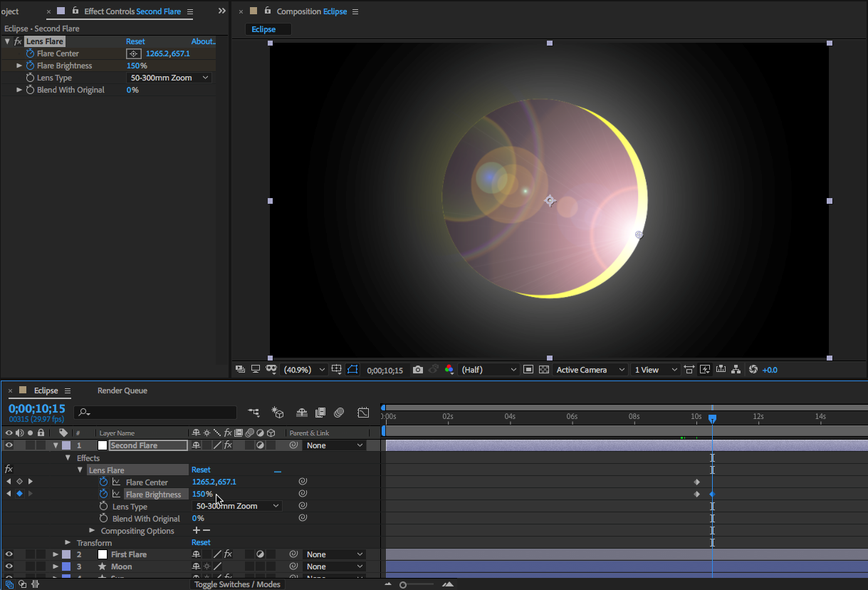Select the Eclipse tab in the Composition viewer
Image resolution: width=868 pixels, height=590 pixels.
(x=263, y=29)
